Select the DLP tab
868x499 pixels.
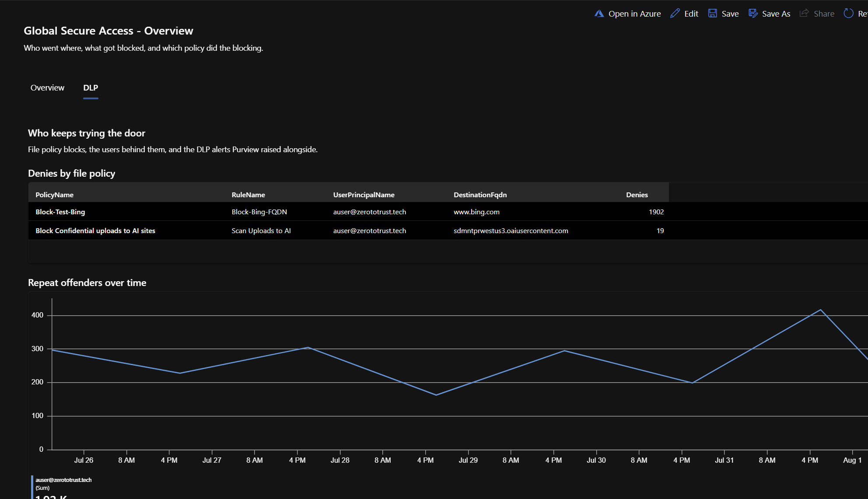tap(91, 87)
